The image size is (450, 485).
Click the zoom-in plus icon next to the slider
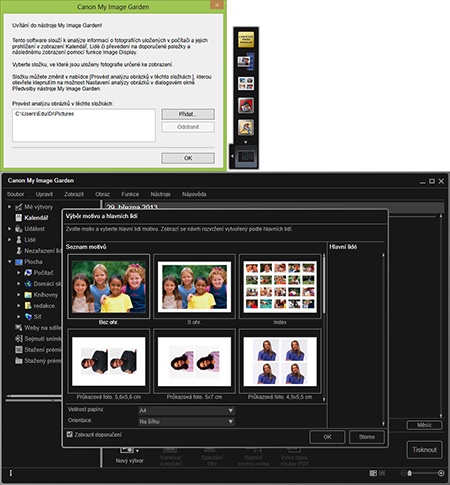click(x=441, y=473)
